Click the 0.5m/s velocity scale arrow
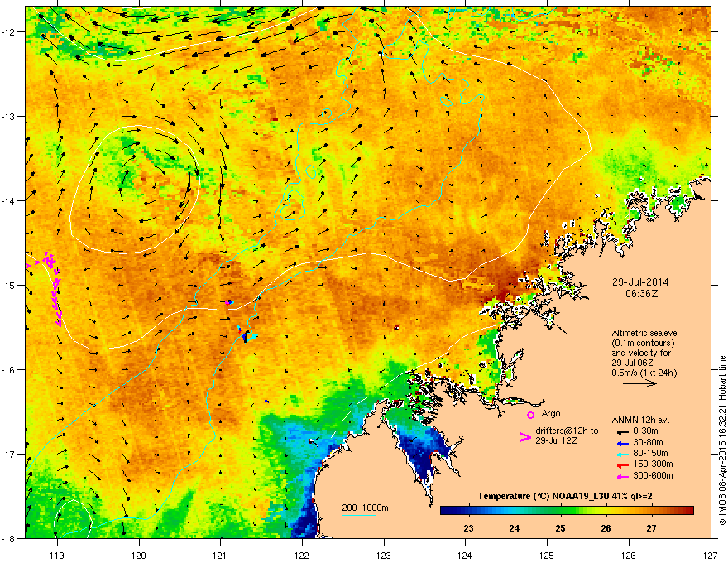This screenshot has height=563, width=728. (639, 383)
